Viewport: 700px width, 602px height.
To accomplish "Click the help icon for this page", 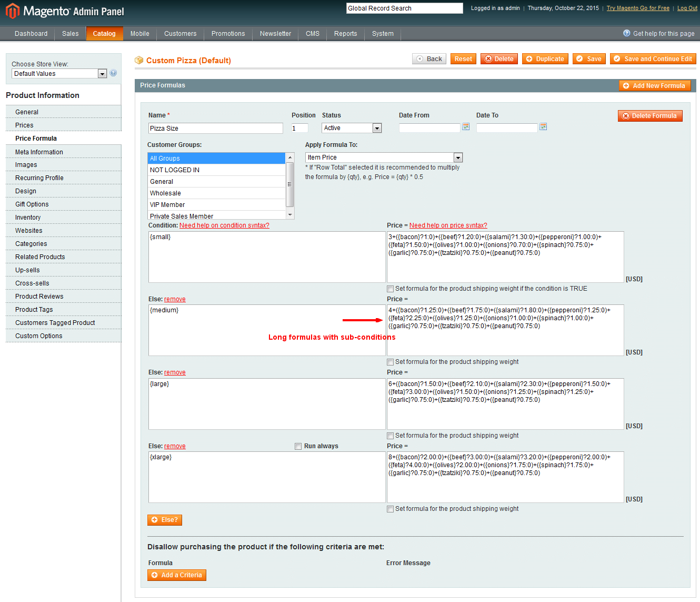I will click(626, 33).
